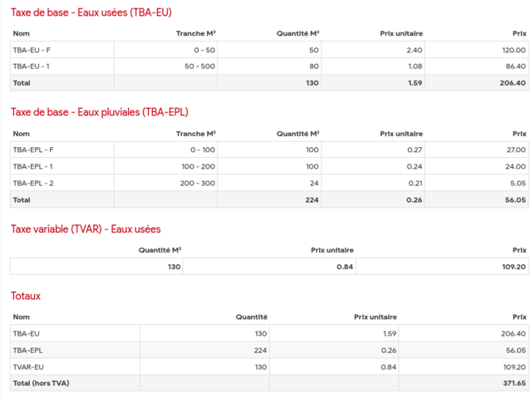
Task: Click the "Total (hors TVA)" row label
Action: click(42, 383)
